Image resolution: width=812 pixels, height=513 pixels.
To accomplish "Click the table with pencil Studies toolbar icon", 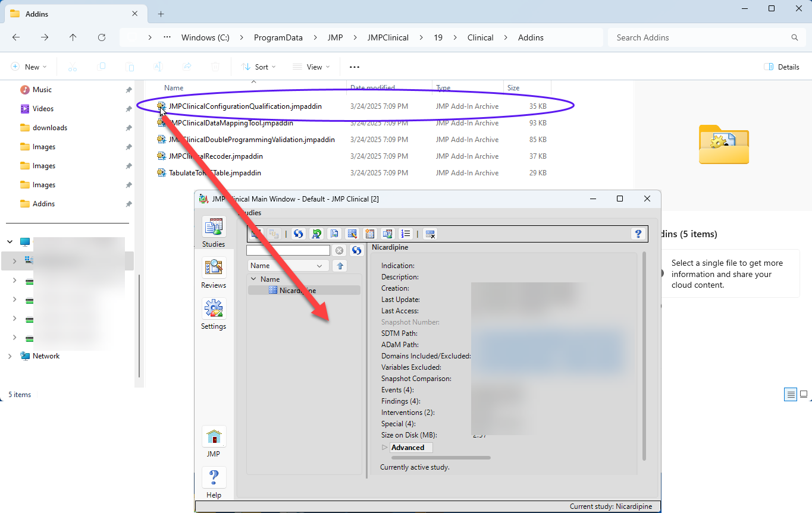I will point(352,234).
